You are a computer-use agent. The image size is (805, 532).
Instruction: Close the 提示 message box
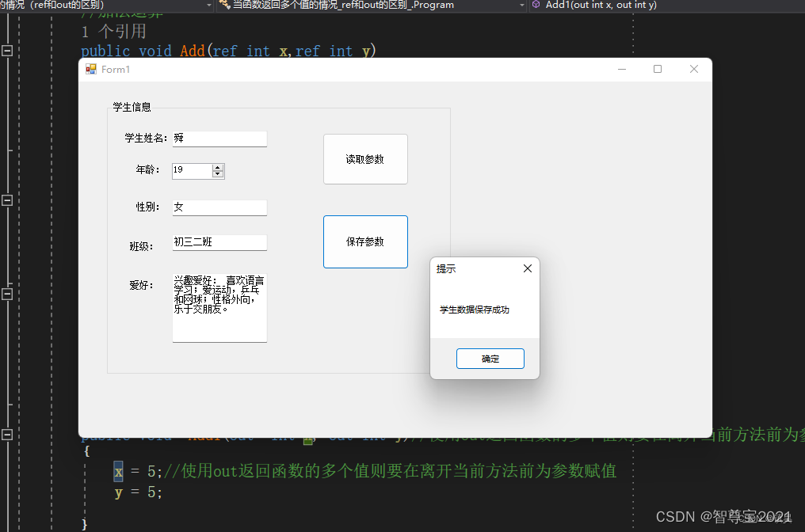[527, 268]
